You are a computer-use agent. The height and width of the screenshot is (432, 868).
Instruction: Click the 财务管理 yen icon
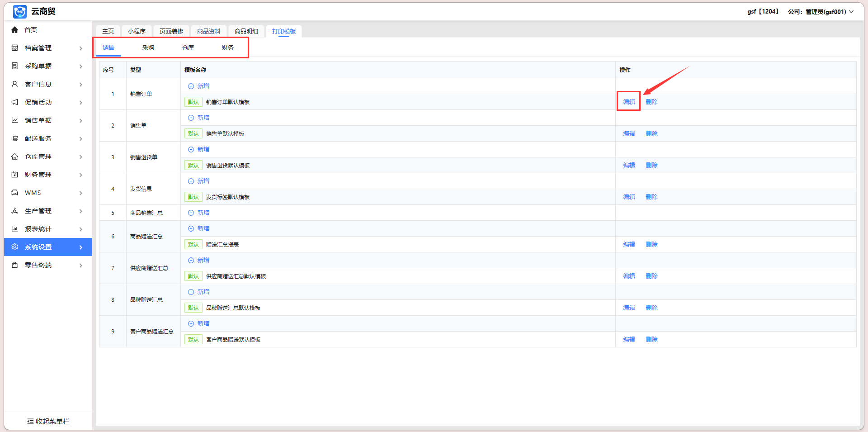[x=15, y=175]
